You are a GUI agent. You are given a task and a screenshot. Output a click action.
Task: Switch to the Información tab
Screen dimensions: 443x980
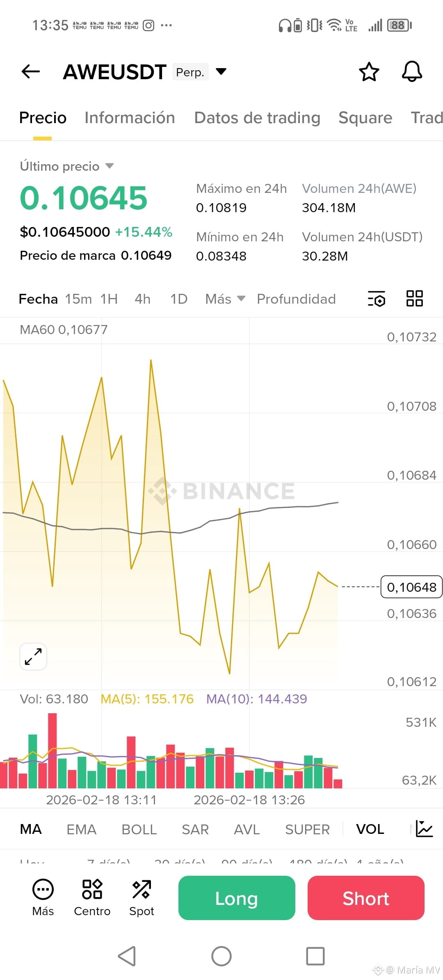pos(130,118)
